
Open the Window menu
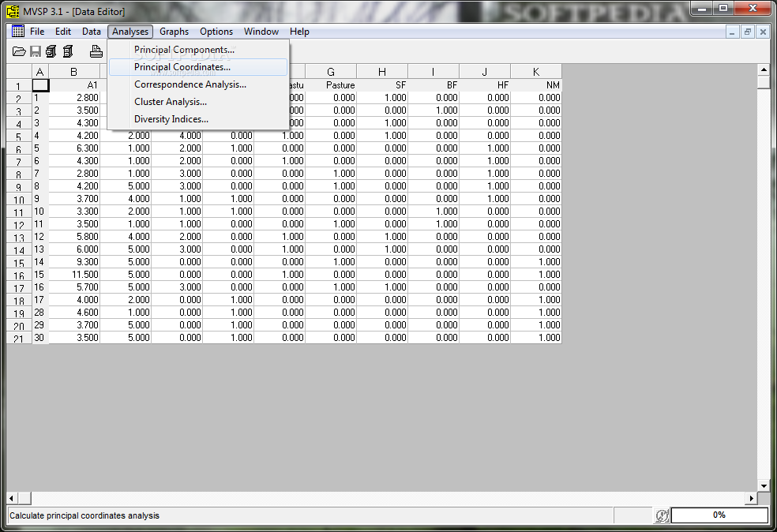tap(261, 32)
